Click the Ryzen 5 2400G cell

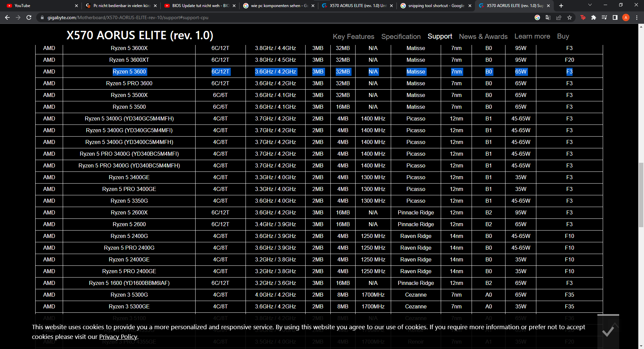point(129,236)
